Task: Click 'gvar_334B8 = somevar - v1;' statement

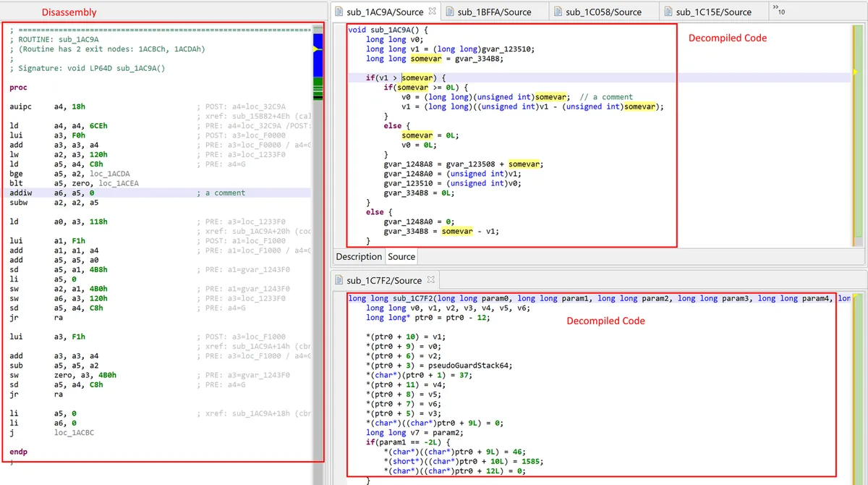Action: [441, 231]
